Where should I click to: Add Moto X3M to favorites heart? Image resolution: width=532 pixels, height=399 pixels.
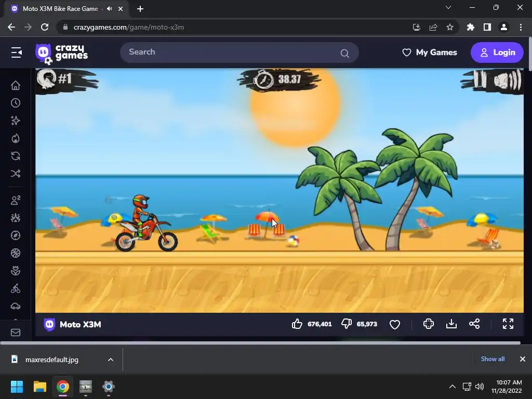coord(395,324)
